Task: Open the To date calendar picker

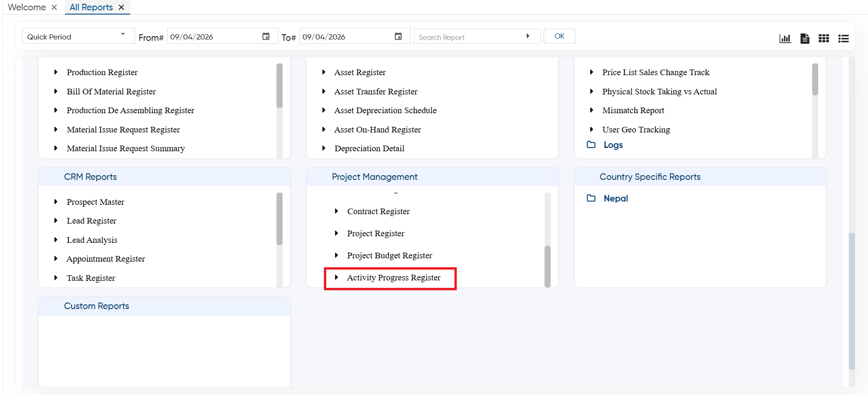Action: [398, 36]
